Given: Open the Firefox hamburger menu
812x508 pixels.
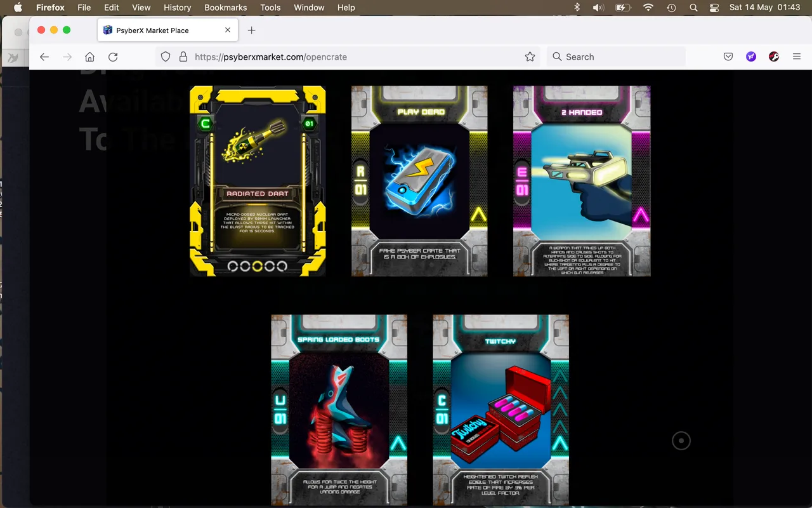Looking at the screenshot, I should coord(797,57).
